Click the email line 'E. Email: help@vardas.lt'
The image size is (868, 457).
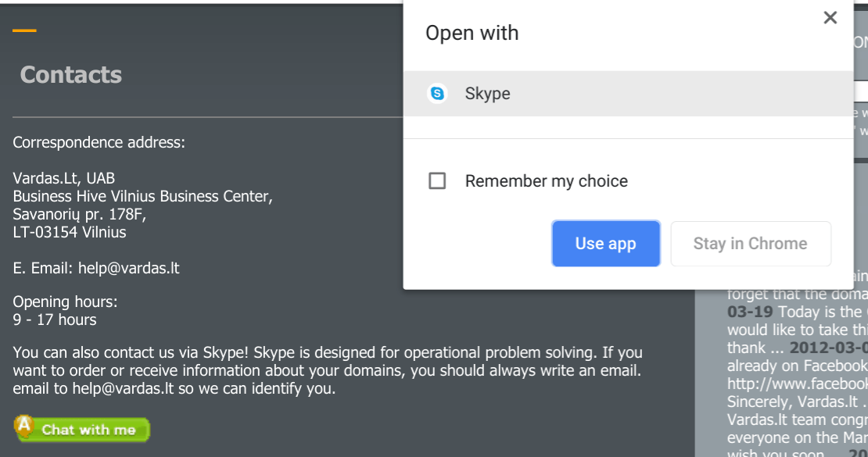point(96,268)
